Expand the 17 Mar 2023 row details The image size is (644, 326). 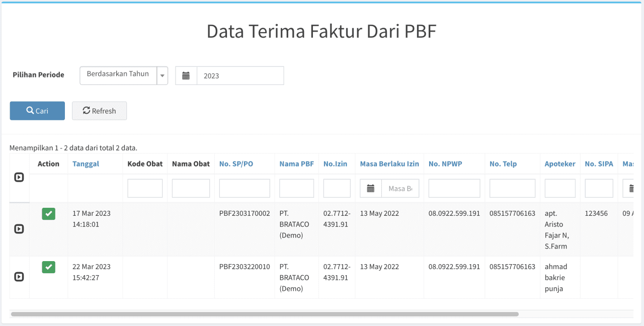pyautogui.click(x=19, y=229)
